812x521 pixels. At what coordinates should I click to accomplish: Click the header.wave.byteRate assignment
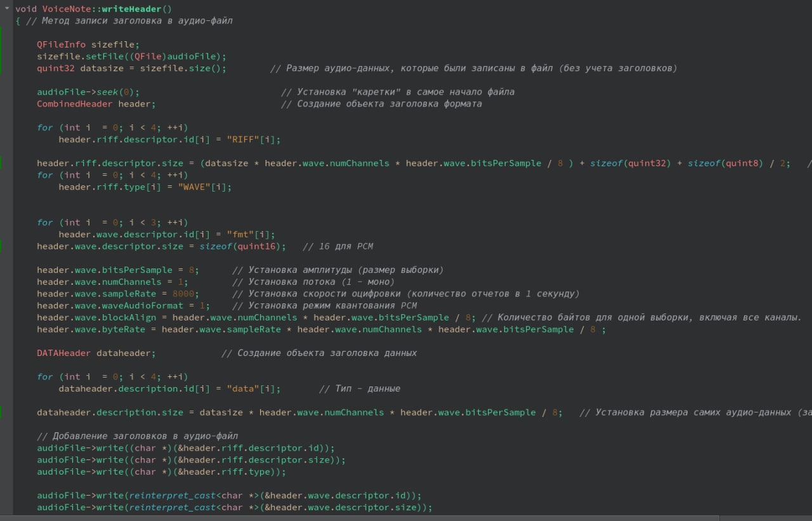click(x=321, y=329)
